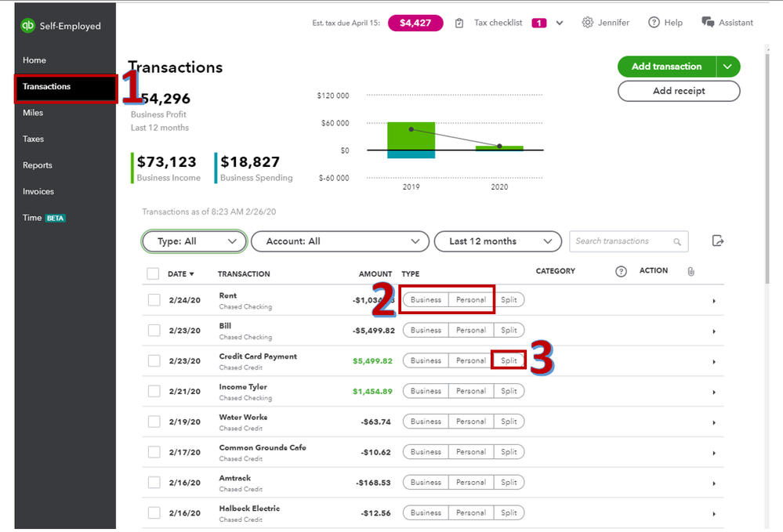The width and height of the screenshot is (783, 532).
Task: Open the Jennifer settings gear icon
Action: pyautogui.click(x=588, y=23)
